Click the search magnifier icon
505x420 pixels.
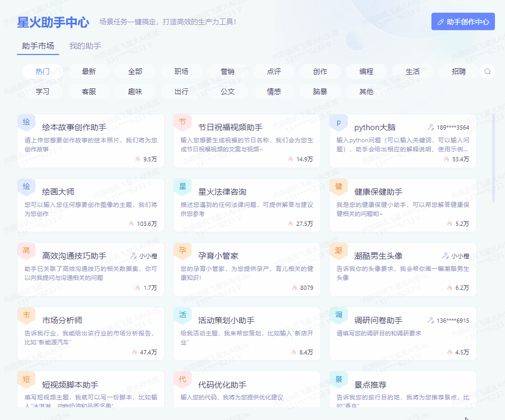[x=487, y=71]
